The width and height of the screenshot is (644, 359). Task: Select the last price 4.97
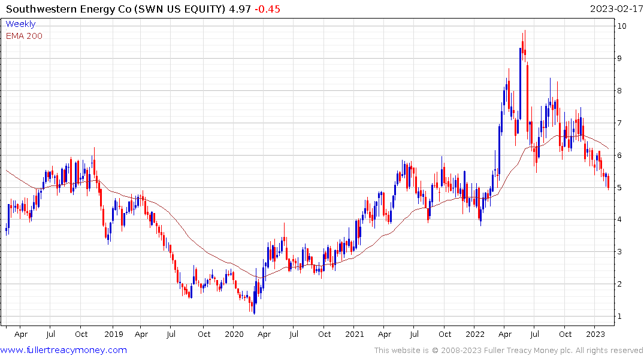click(x=240, y=9)
